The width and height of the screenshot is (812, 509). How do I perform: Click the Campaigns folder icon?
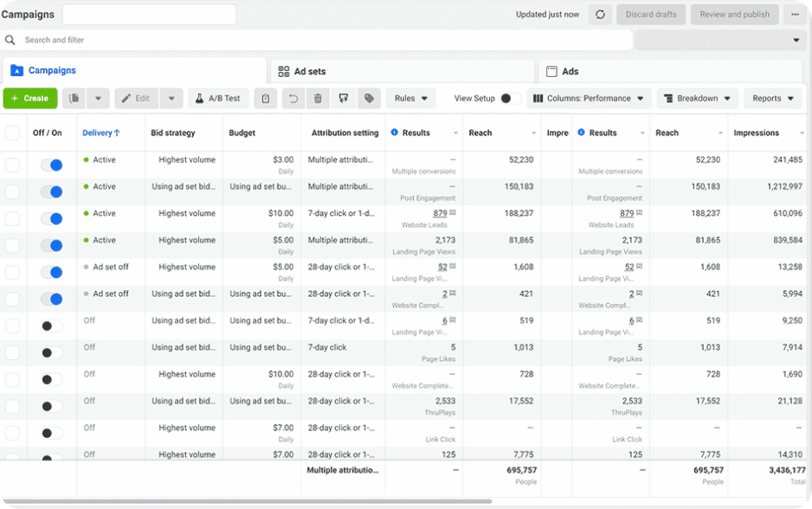(17, 70)
